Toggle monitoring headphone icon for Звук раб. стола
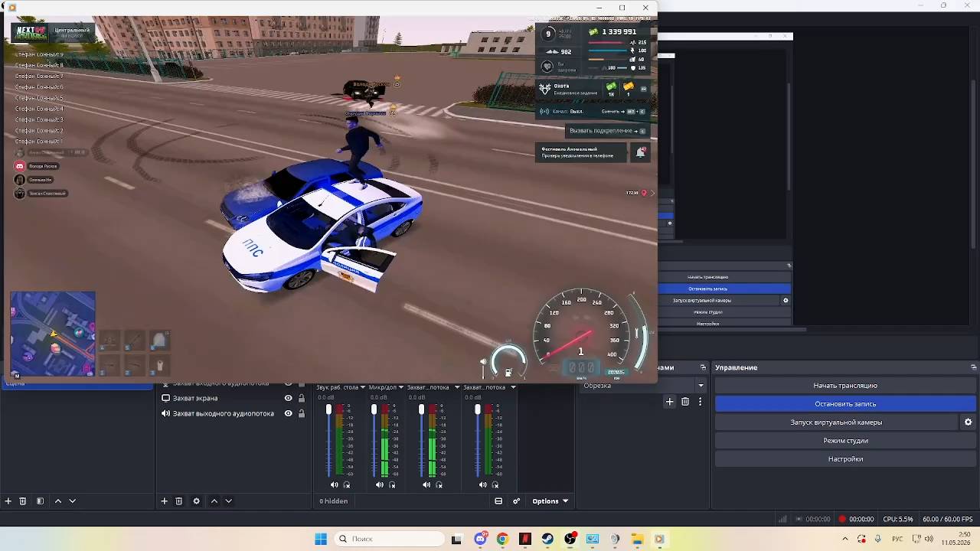The image size is (980, 551). tap(347, 484)
